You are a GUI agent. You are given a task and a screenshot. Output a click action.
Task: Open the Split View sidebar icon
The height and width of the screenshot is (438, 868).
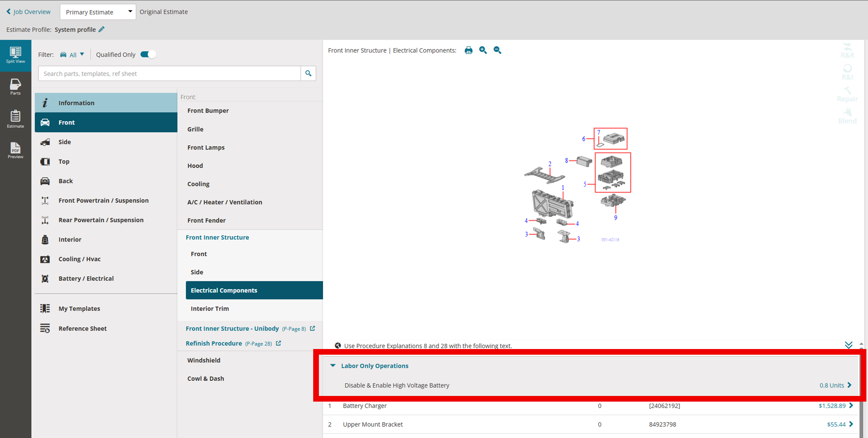(x=15, y=55)
